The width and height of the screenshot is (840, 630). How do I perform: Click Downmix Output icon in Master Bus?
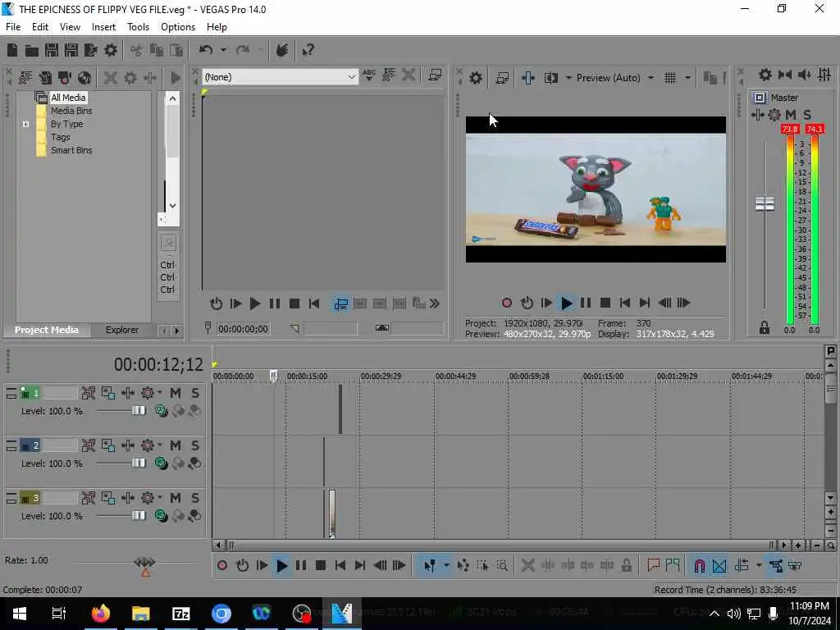785,75
